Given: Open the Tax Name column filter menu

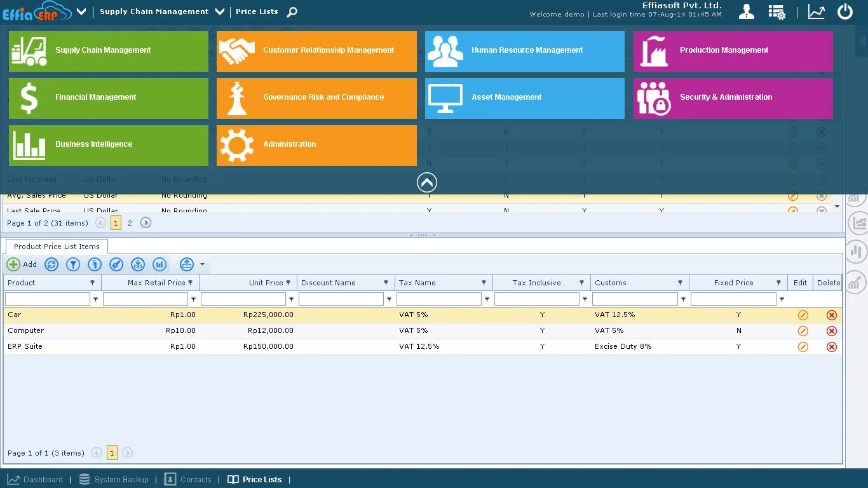Looking at the screenshot, I should coord(484,283).
